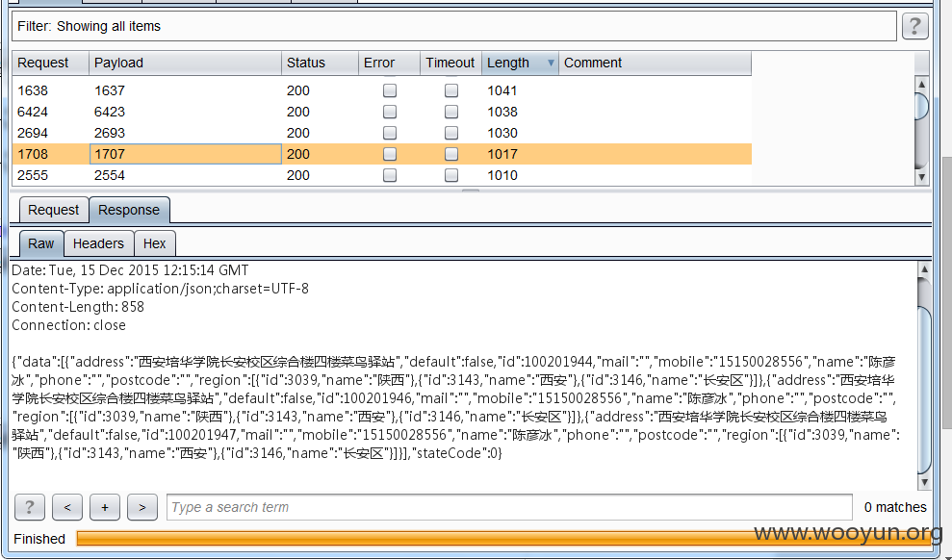Click length value 1041
The image size is (952, 560).
[502, 90]
